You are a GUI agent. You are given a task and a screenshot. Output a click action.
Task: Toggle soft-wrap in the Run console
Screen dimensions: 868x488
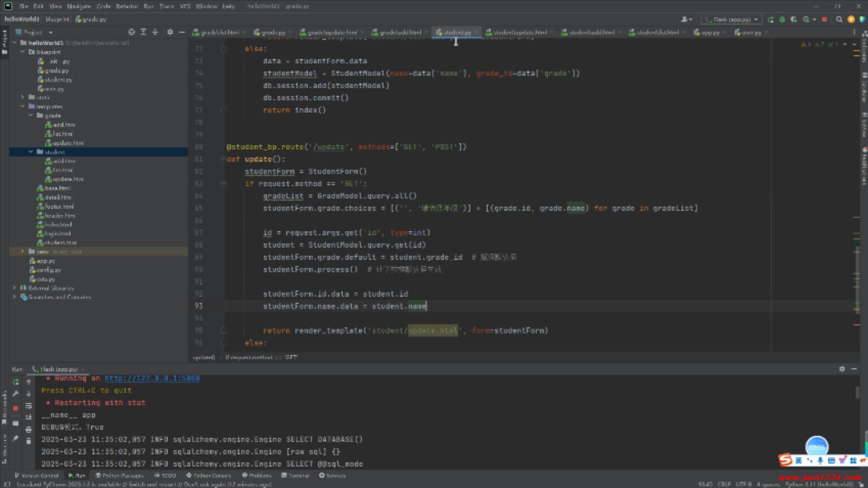coord(28,406)
